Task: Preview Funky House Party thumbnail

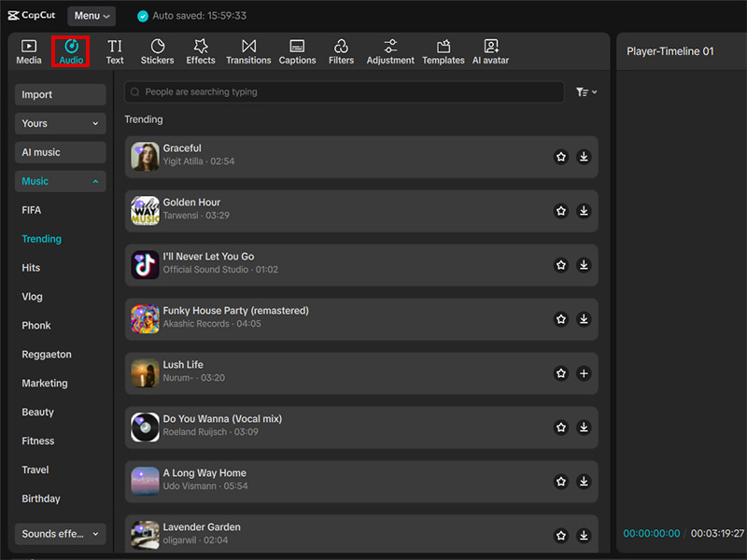Action: click(x=145, y=319)
